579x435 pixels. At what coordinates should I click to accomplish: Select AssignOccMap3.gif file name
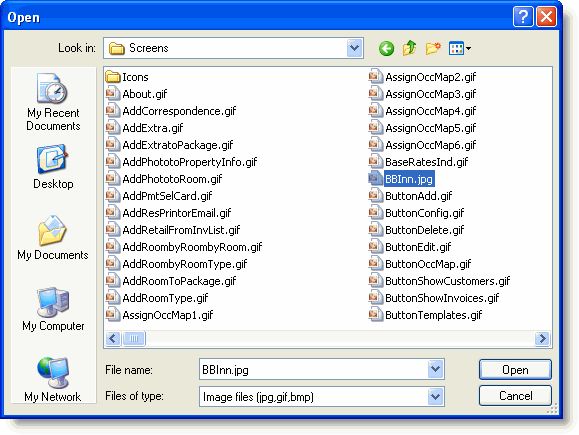pyautogui.click(x=431, y=94)
